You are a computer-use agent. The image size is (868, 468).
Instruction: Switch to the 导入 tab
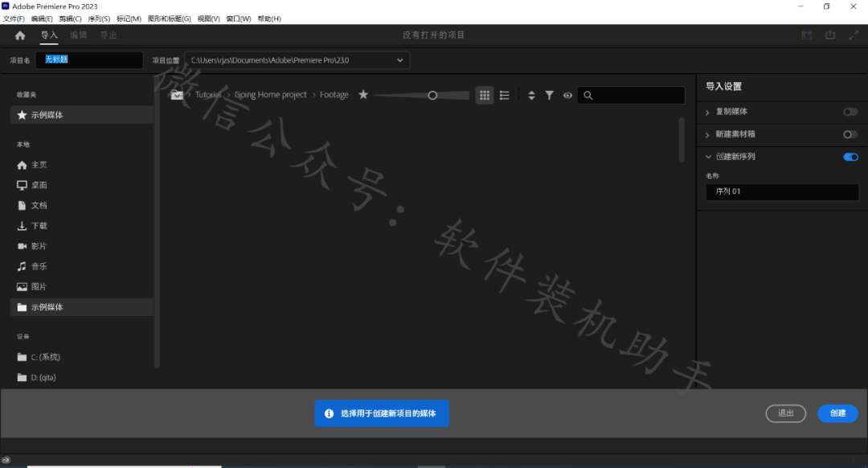pos(49,35)
